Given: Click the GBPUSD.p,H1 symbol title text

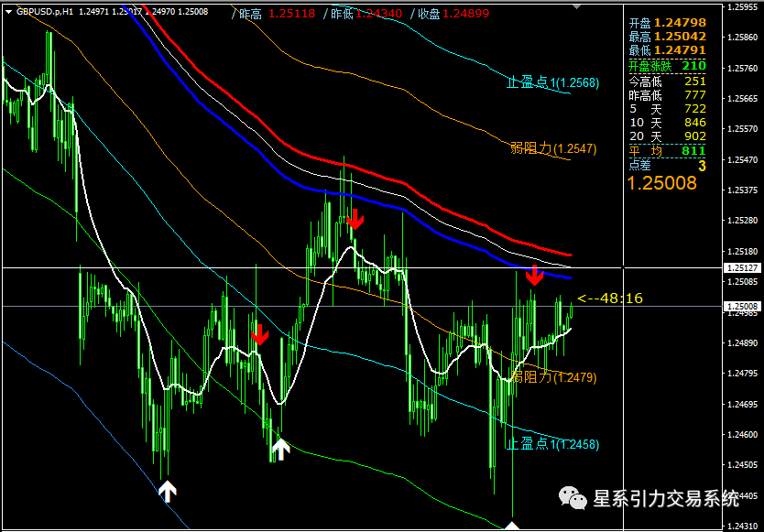Looking at the screenshot, I should 45,12.
